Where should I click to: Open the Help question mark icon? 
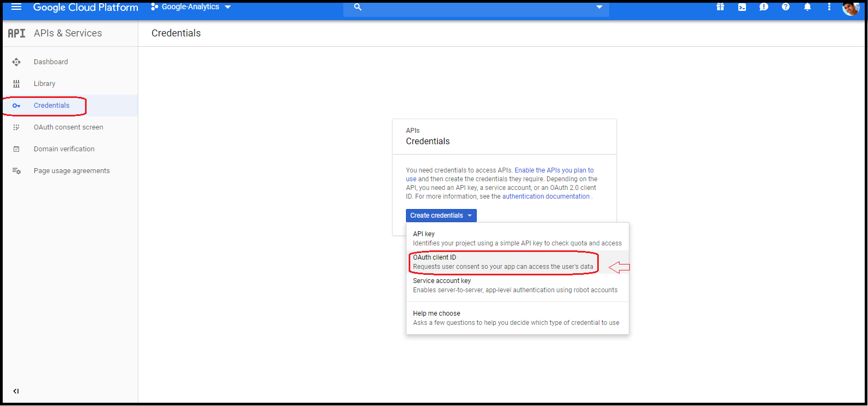(x=786, y=7)
